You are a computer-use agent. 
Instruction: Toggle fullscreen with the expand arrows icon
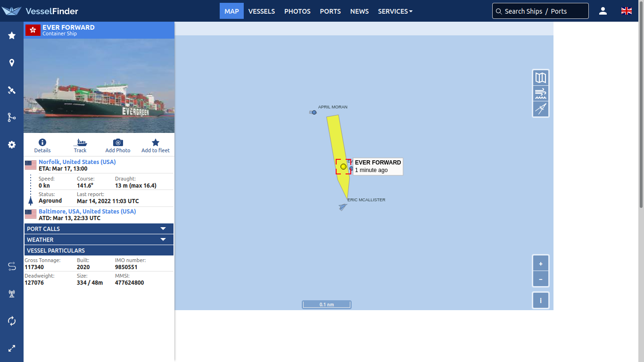click(12, 348)
